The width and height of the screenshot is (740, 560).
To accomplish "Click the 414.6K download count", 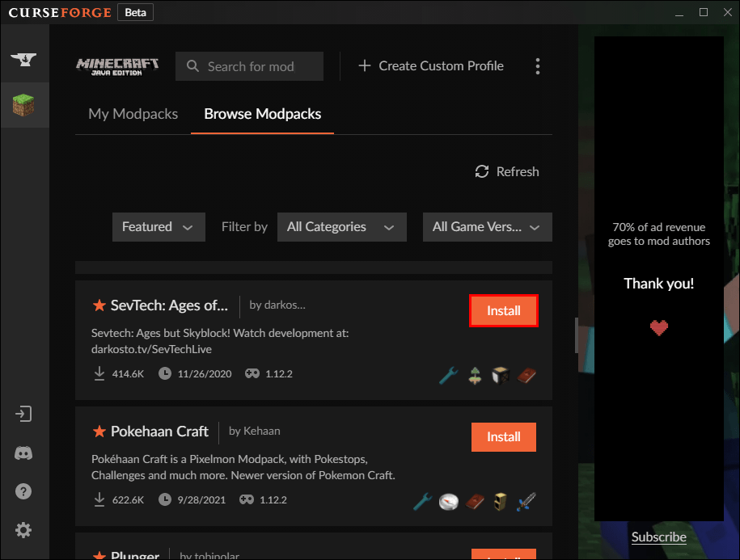I will click(x=128, y=374).
